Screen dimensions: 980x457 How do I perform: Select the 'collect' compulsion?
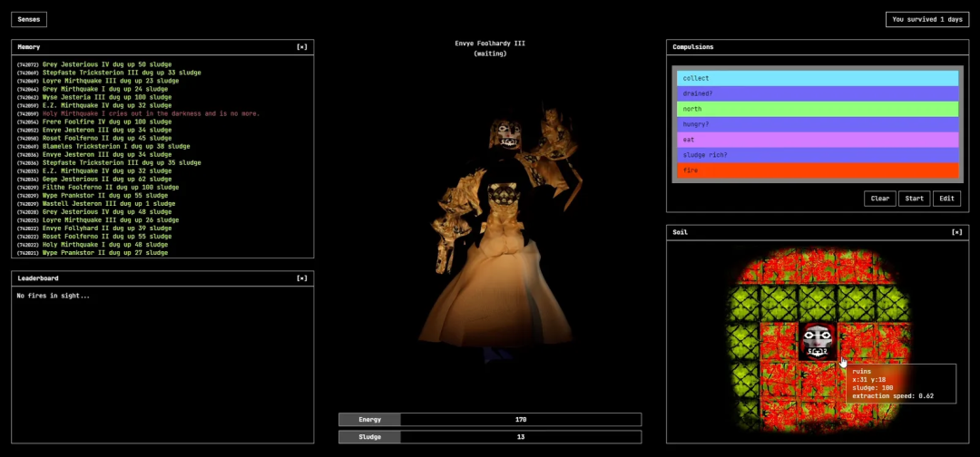[818, 79]
